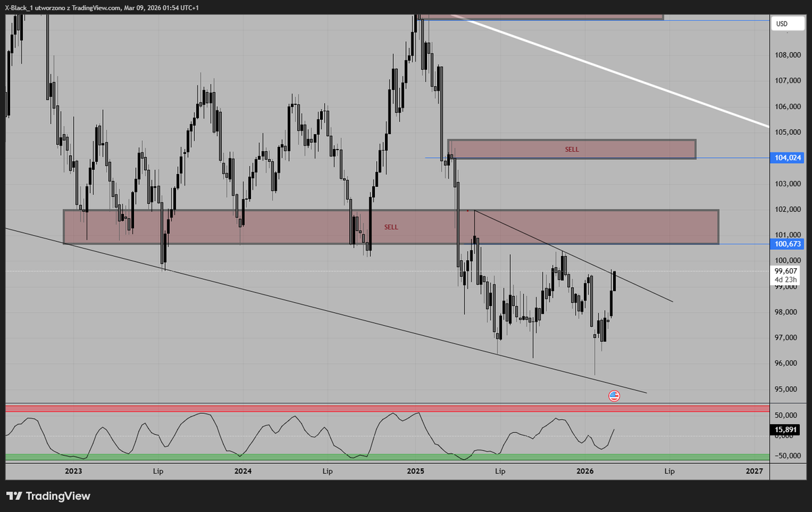
Task: Select the green oversold band in the oscillator
Action: click(387, 457)
